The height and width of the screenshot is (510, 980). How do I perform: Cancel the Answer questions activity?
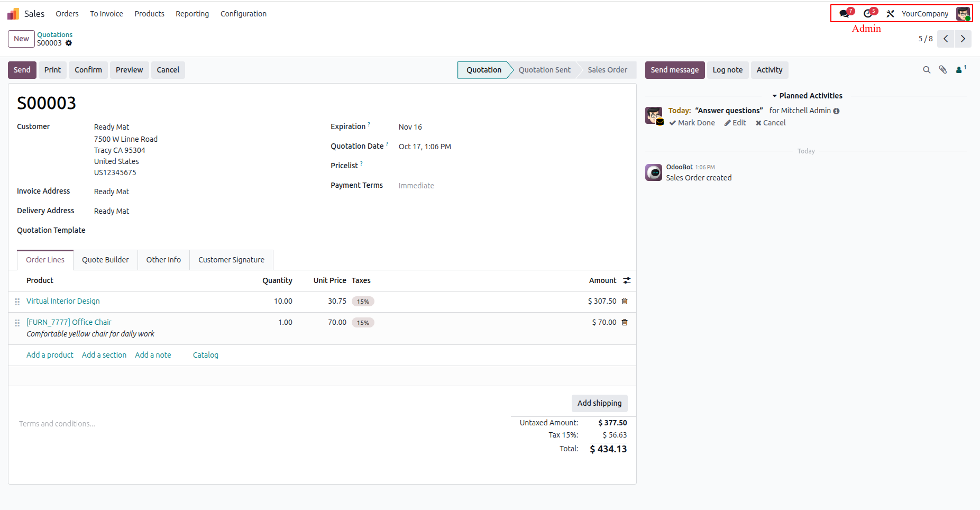771,123
